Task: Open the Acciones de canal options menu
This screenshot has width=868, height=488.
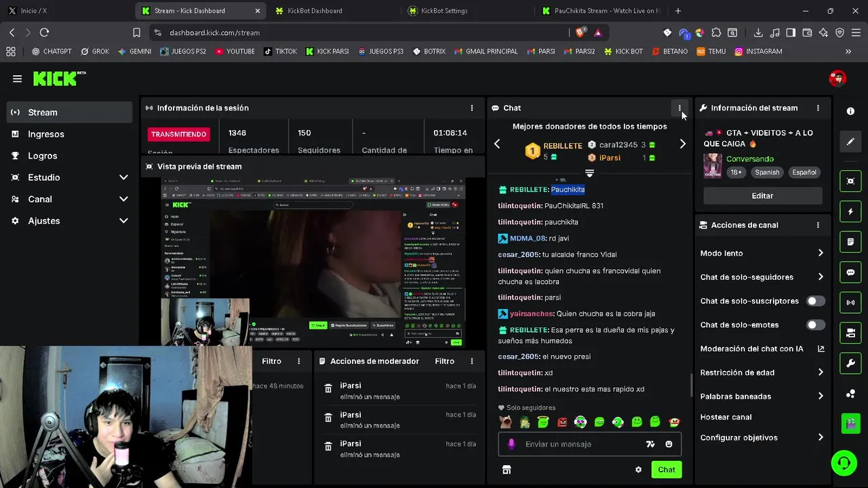Action: pyautogui.click(x=818, y=225)
